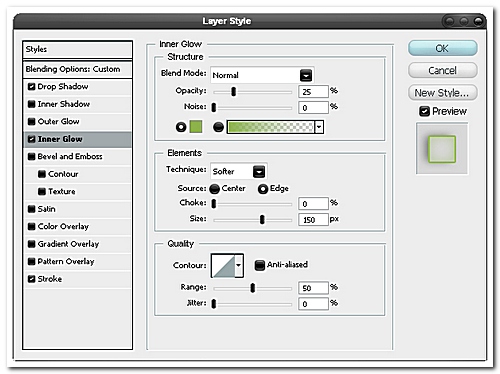Click the Size field showing 150

point(313,220)
